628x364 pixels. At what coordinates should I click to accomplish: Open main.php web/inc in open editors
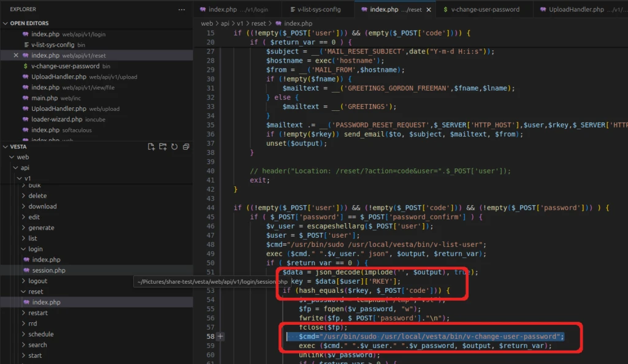click(96, 98)
